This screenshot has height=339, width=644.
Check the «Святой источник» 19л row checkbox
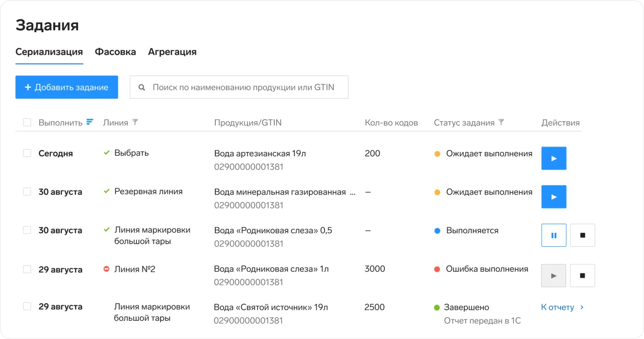coord(27,306)
